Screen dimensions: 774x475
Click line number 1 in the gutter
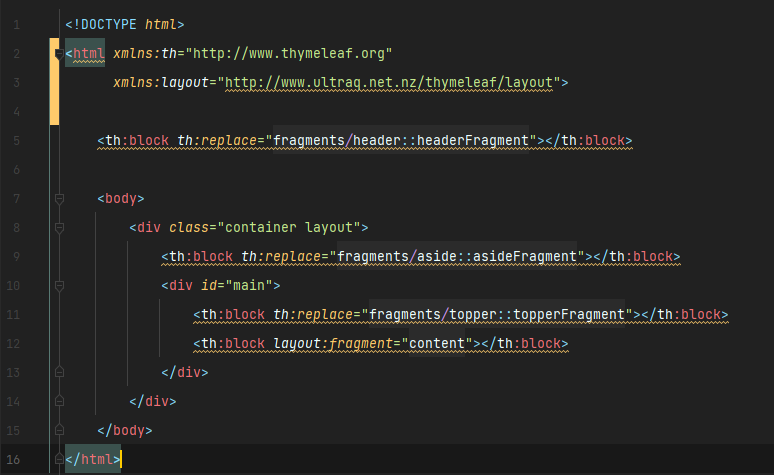pyautogui.click(x=16, y=25)
